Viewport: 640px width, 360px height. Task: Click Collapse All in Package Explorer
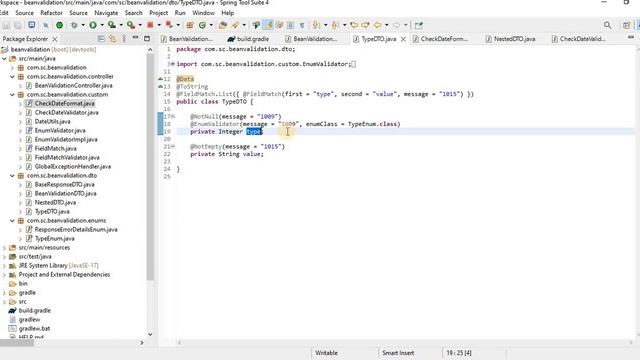click(x=101, y=39)
